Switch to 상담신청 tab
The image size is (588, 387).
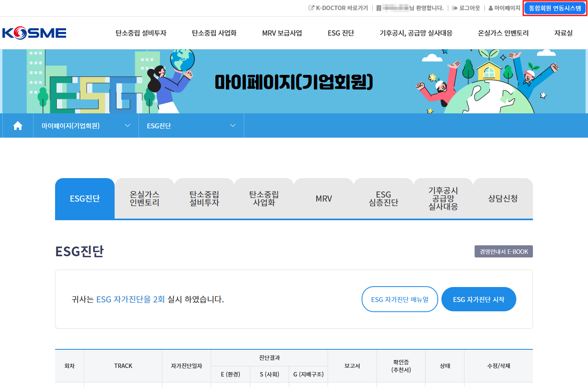coord(503,198)
